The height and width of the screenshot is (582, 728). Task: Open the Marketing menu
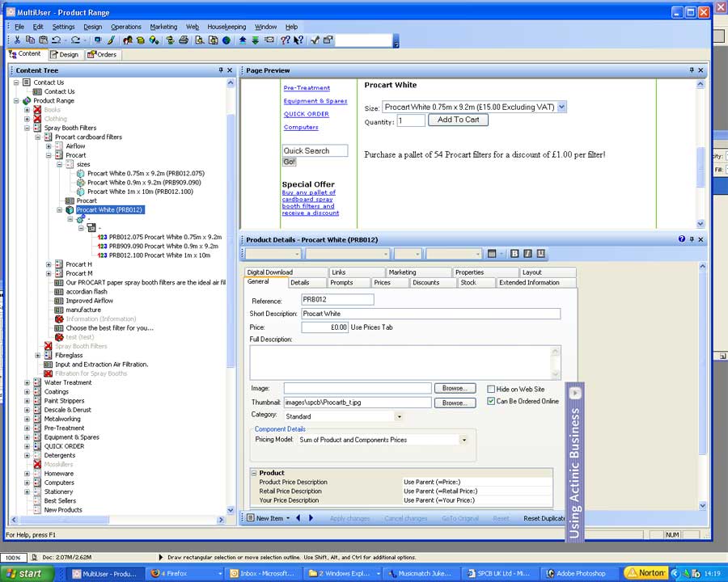(163, 27)
